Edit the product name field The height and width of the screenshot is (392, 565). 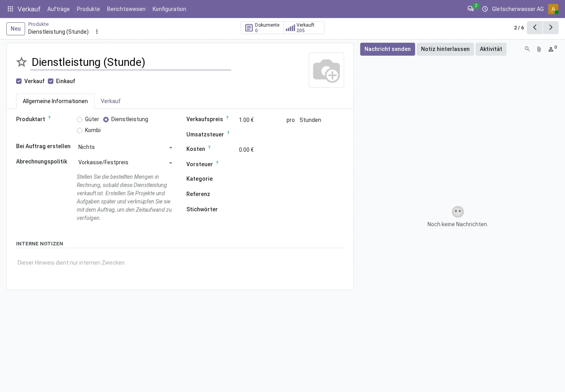click(131, 62)
